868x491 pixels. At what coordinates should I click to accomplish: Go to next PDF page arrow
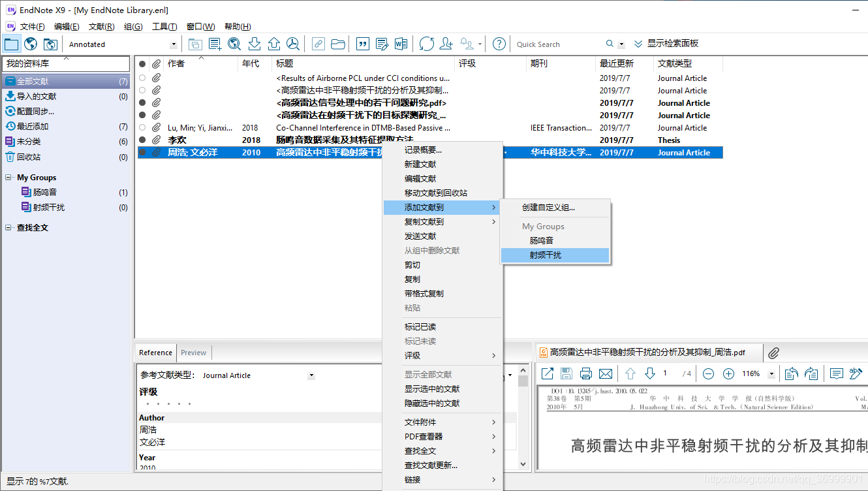pyautogui.click(x=650, y=373)
